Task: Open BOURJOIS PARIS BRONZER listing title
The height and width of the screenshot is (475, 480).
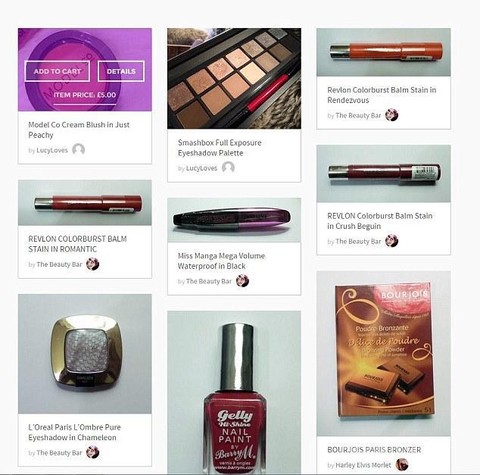Action: [374, 450]
